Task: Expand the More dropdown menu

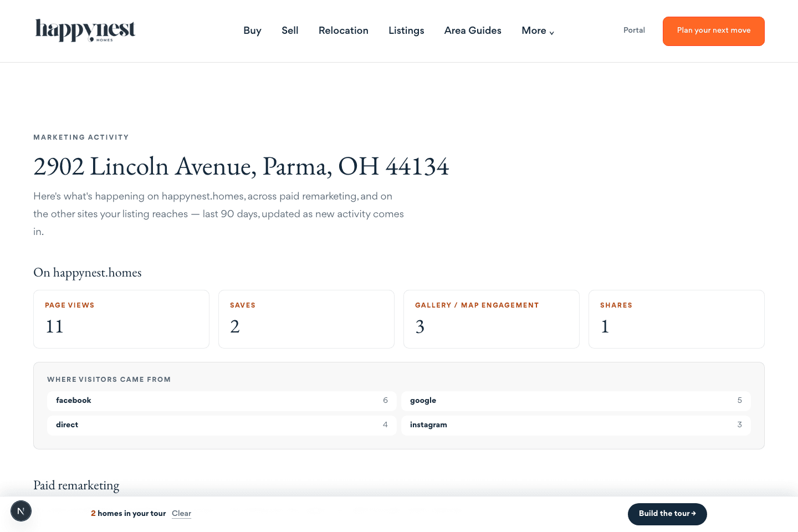Action: pos(538,30)
